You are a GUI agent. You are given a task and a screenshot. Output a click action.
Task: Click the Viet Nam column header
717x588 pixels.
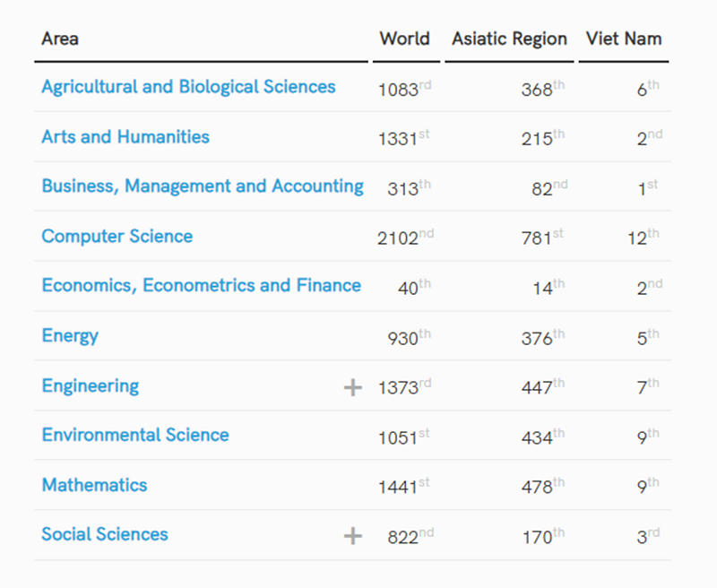pyautogui.click(x=624, y=39)
